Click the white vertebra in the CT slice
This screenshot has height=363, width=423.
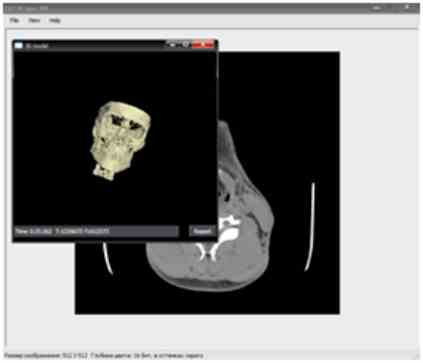pyautogui.click(x=219, y=237)
